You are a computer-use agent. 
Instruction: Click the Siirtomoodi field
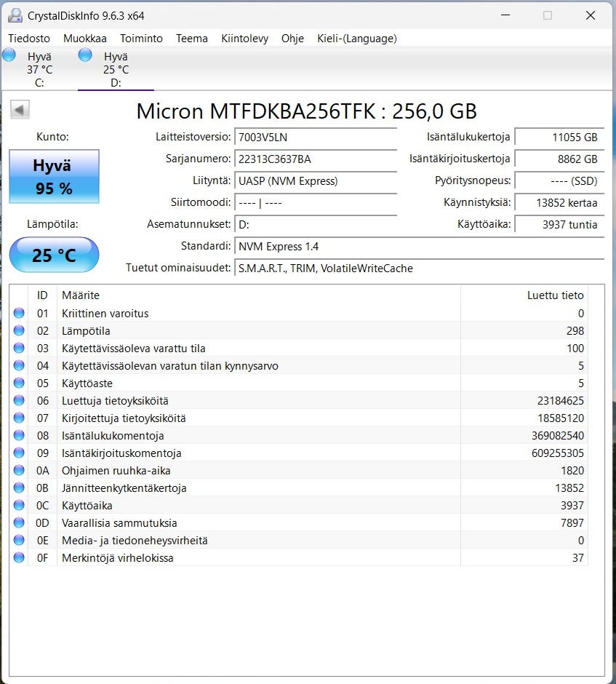(316, 202)
